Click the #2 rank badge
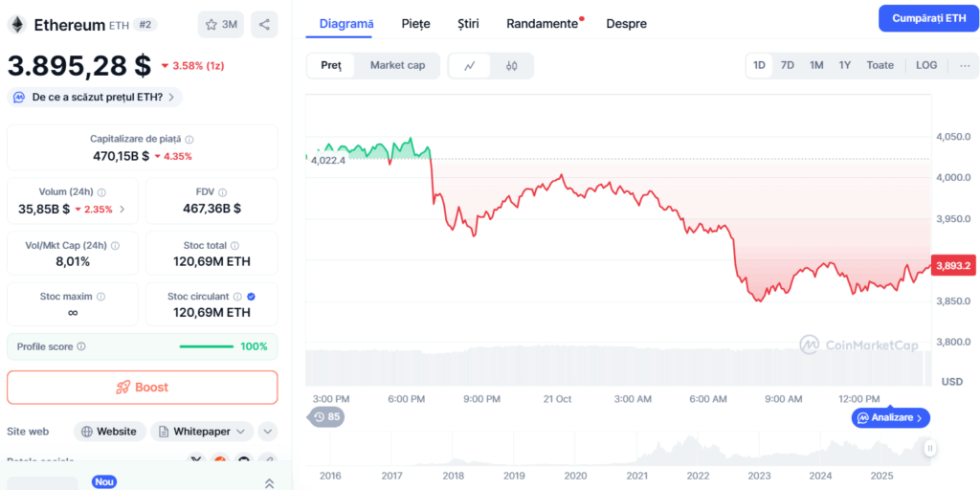Image resolution: width=980 pixels, height=490 pixels. tap(145, 24)
